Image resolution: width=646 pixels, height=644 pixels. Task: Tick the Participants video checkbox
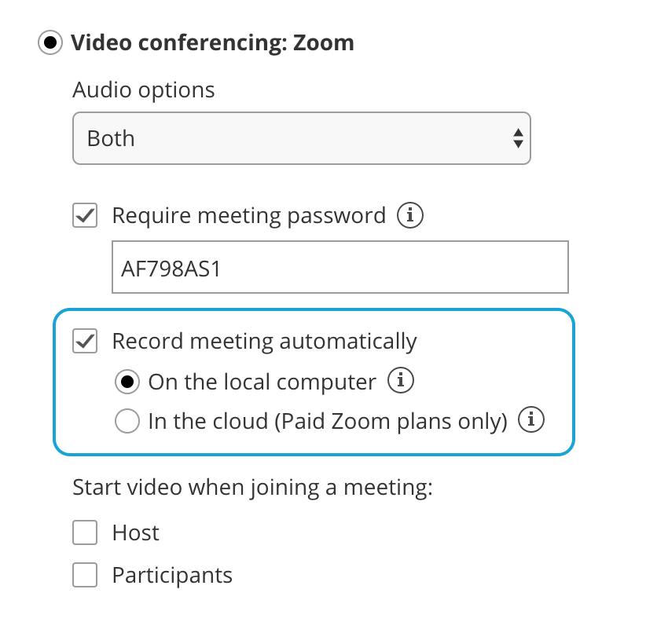(x=85, y=576)
